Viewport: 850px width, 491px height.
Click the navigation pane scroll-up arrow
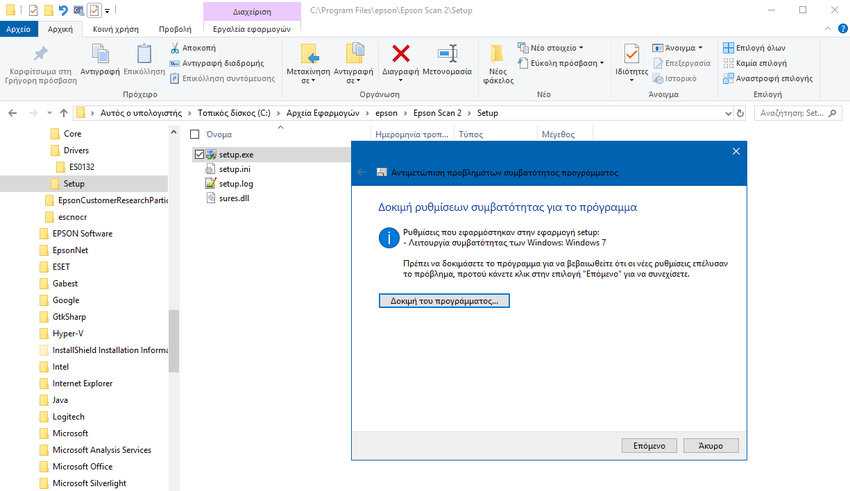tap(173, 132)
